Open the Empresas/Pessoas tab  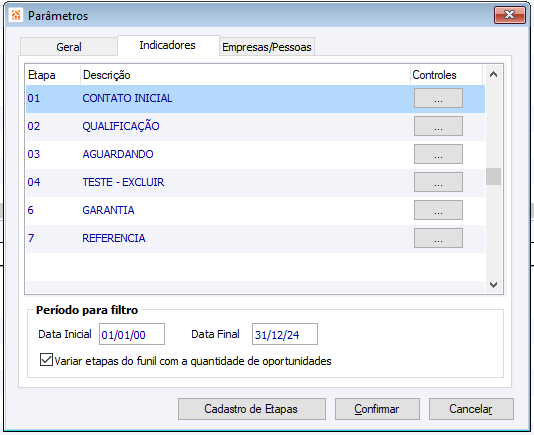tap(267, 47)
